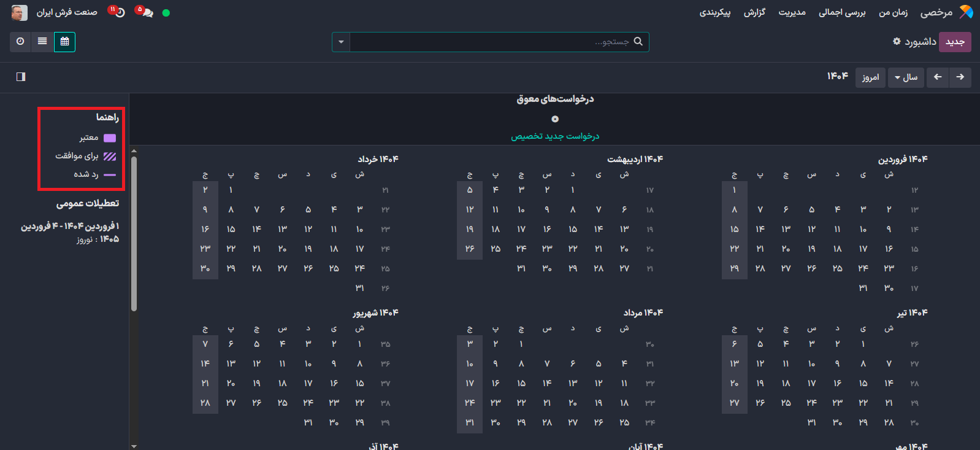Click in the جستجو search field
This screenshot has width=980, height=450.
point(491,42)
